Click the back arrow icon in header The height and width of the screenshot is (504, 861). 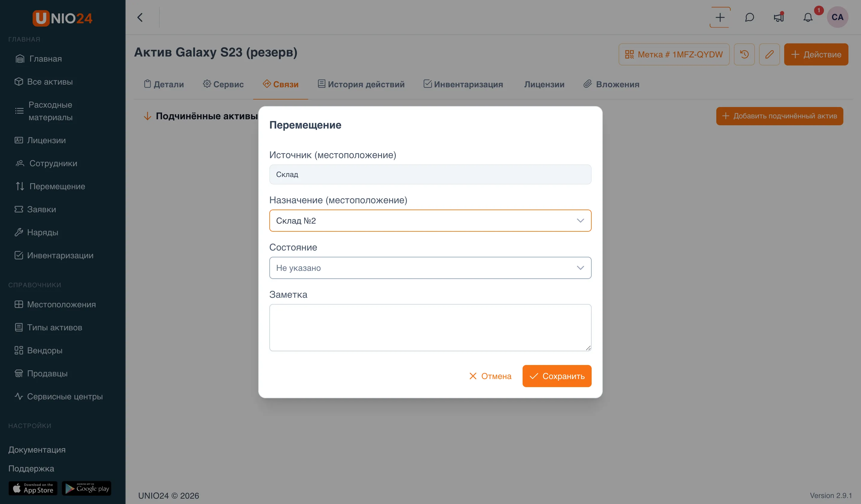coord(140,17)
